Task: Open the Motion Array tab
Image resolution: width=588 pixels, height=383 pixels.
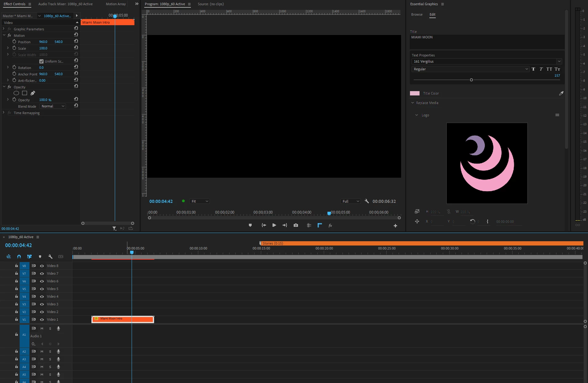Action: 116,4
